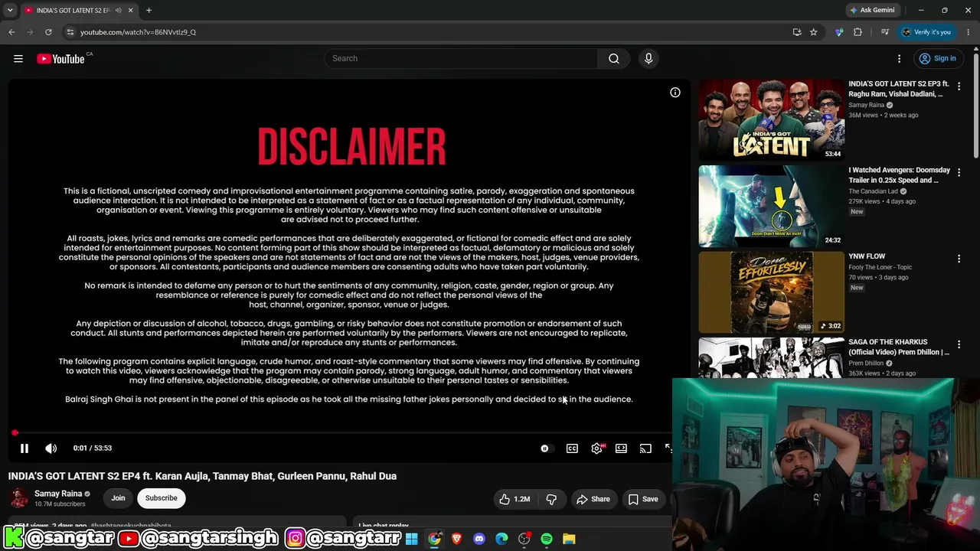Open Chrome from the taskbar

click(434, 539)
